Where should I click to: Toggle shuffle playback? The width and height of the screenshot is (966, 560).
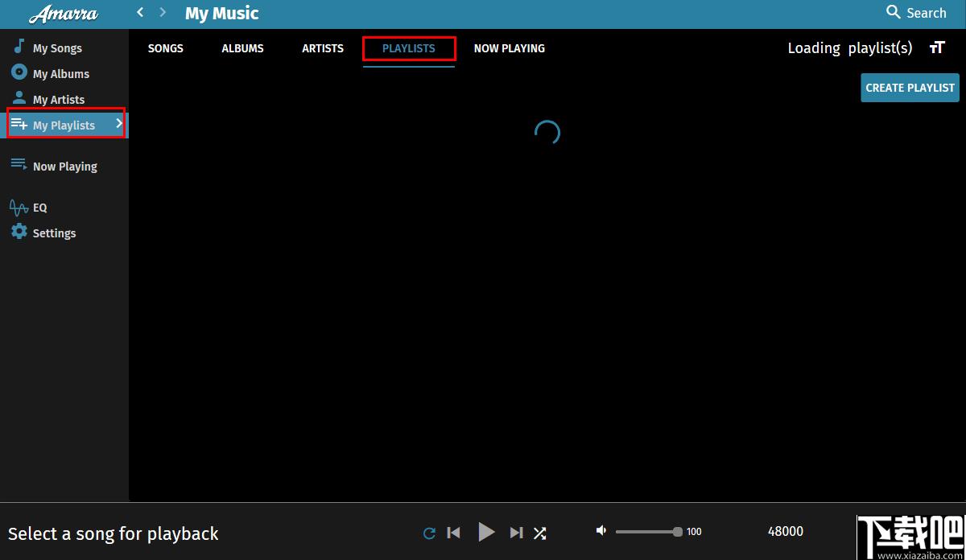pos(540,533)
